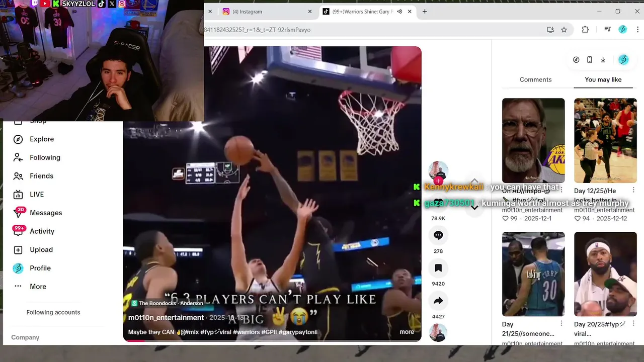This screenshot has height=362, width=644.
Task: Go to previous video with up arrow
Action: 474,182
